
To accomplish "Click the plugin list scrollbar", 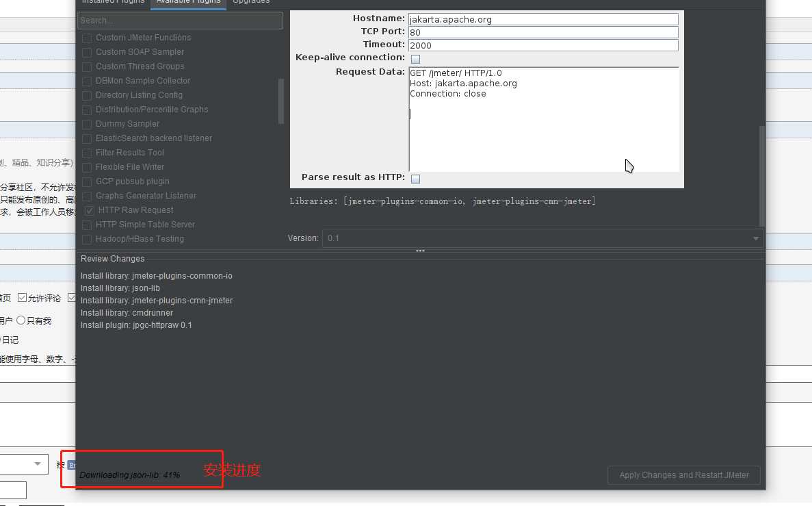I will point(280,101).
